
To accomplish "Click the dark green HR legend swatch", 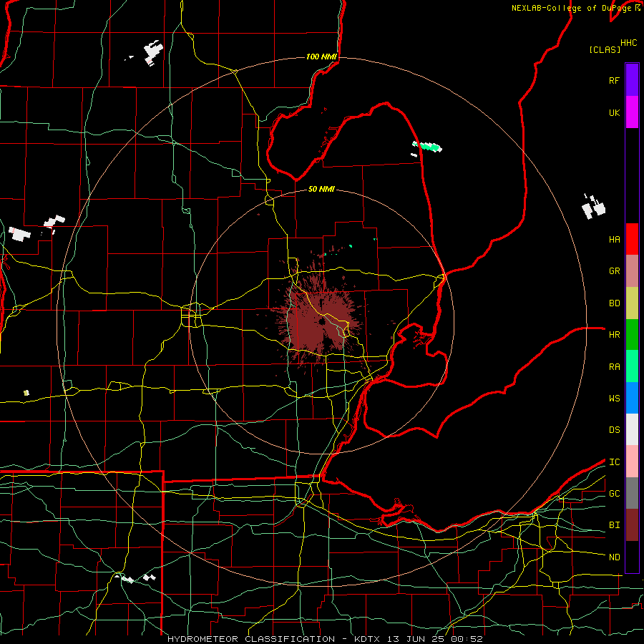I will (x=632, y=335).
